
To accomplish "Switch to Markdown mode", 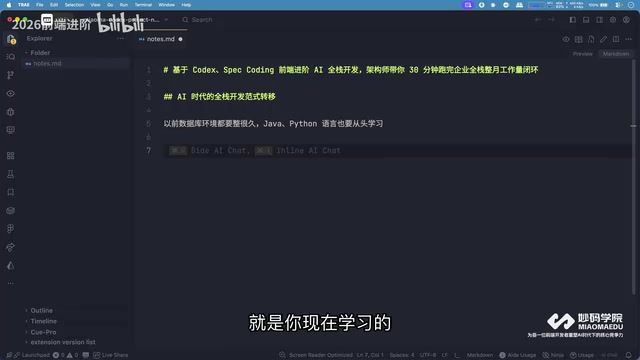I will coord(616,54).
